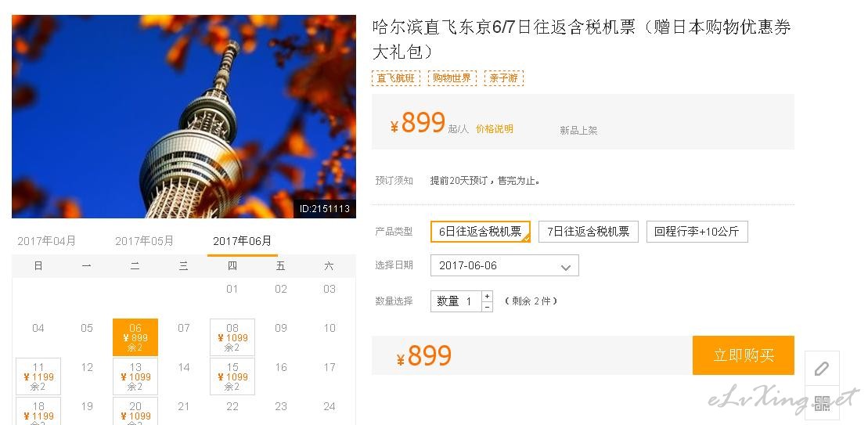Pick June 11 priced ¥1199
This screenshot has height=425, width=868.
click(x=38, y=376)
